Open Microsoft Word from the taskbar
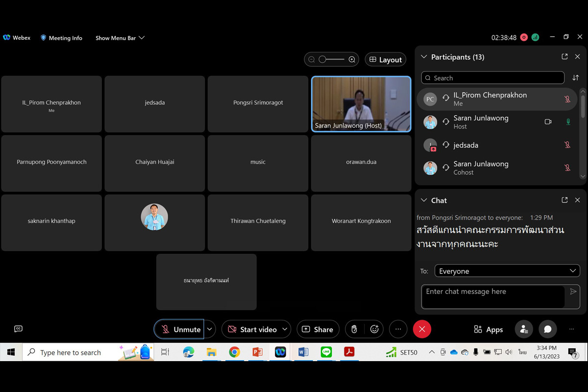 [303, 352]
